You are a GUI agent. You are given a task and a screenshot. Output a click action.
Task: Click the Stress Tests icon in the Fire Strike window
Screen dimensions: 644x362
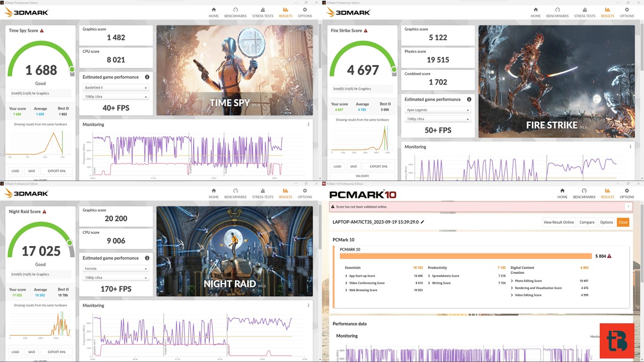pyautogui.click(x=585, y=10)
